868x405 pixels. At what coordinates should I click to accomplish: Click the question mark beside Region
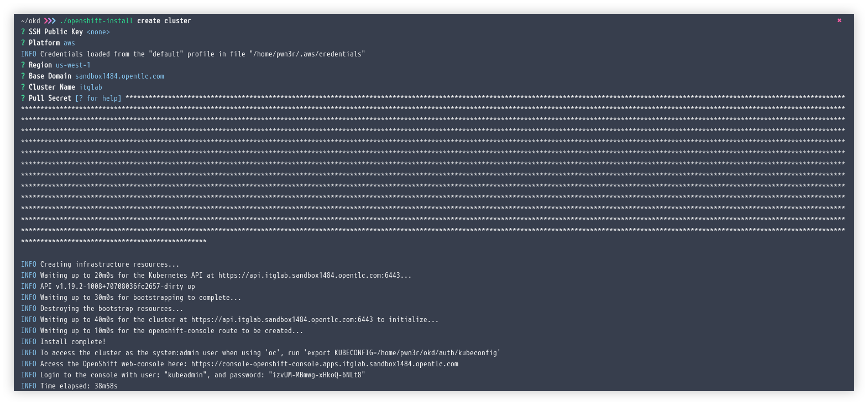click(23, 65)
